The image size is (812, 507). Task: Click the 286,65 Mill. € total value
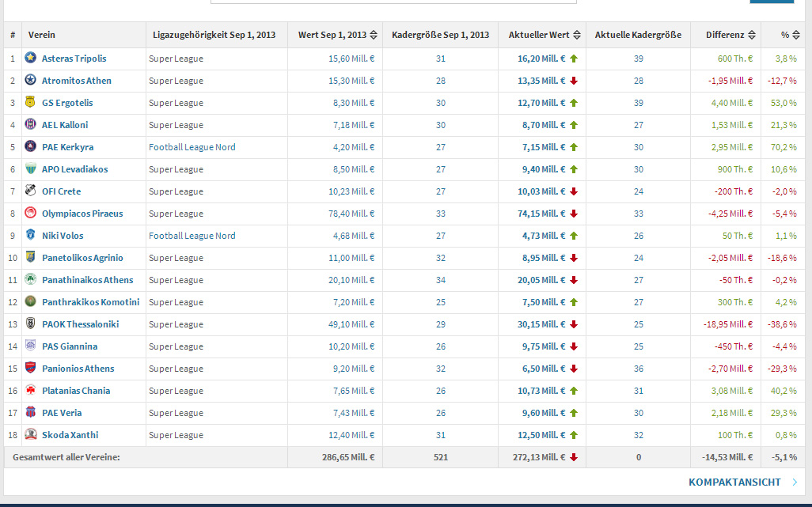click(348, 457)
